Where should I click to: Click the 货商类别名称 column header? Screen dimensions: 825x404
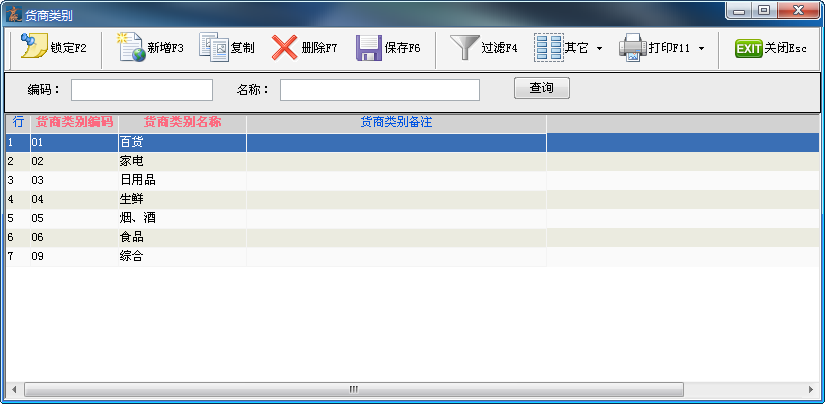pyautogui.click(x=181, y=122)
